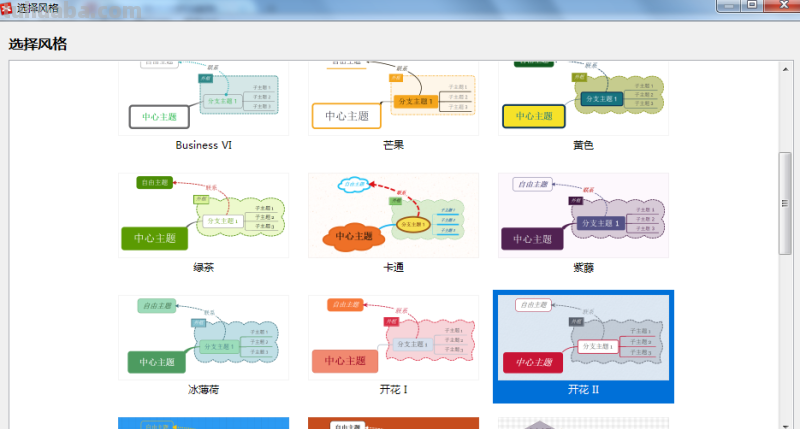Click the highlighted 开花 II style thumbnail

click(x=583, y=338)
